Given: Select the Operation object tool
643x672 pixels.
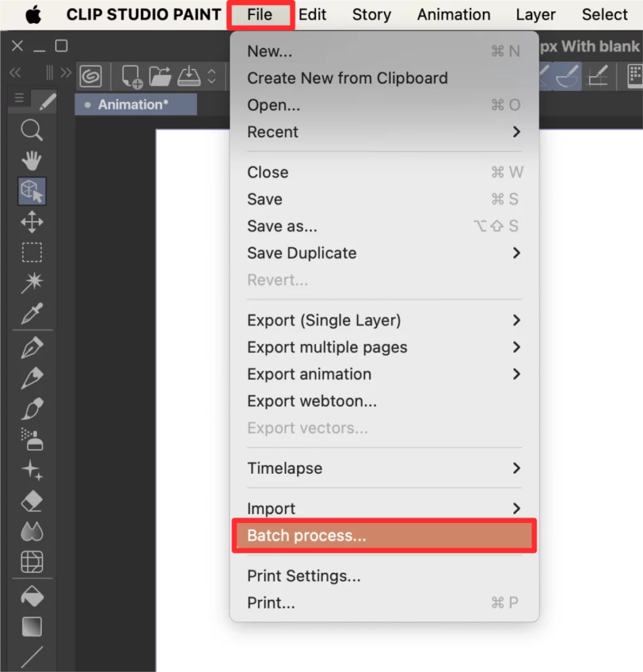Looking at the screenshot, I should pos(31,191).
